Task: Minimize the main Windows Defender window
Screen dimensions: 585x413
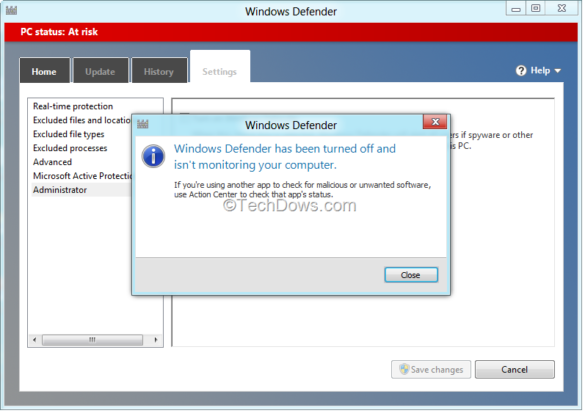Action: (517, 9)
